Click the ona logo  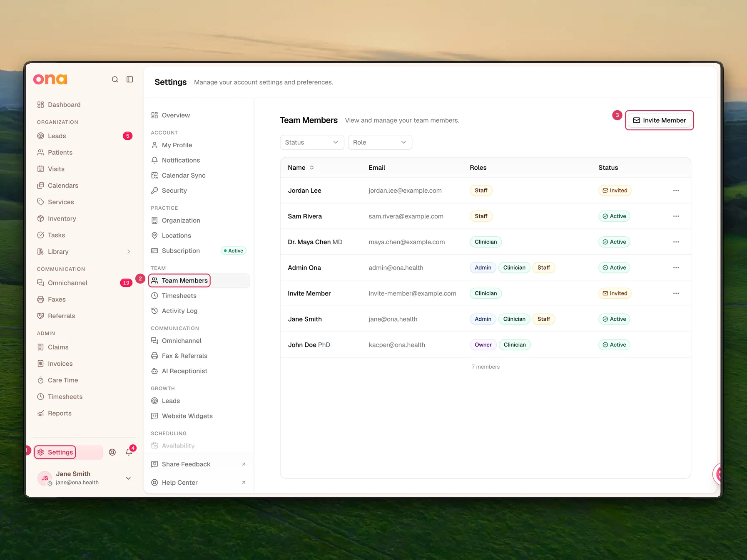(x=50, y=79)
